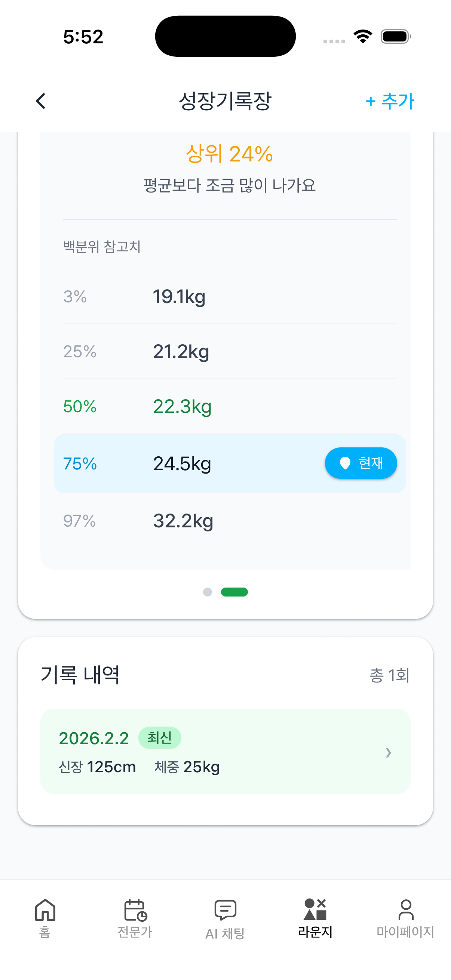Tap the battery status icon
This screenshot has height=980, width=451.
point(396,37)
